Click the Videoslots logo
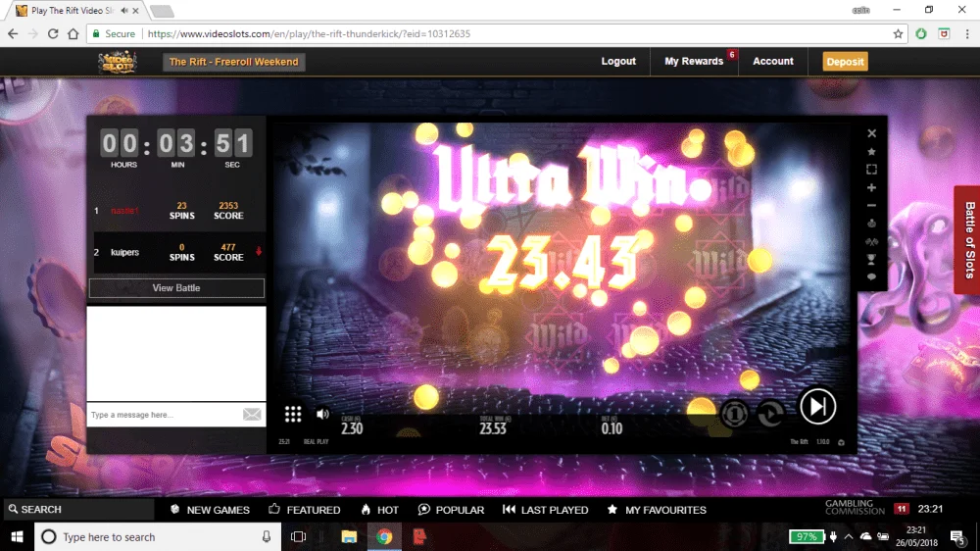The width and height of the screenshot is (980, 551). (118, 62)
